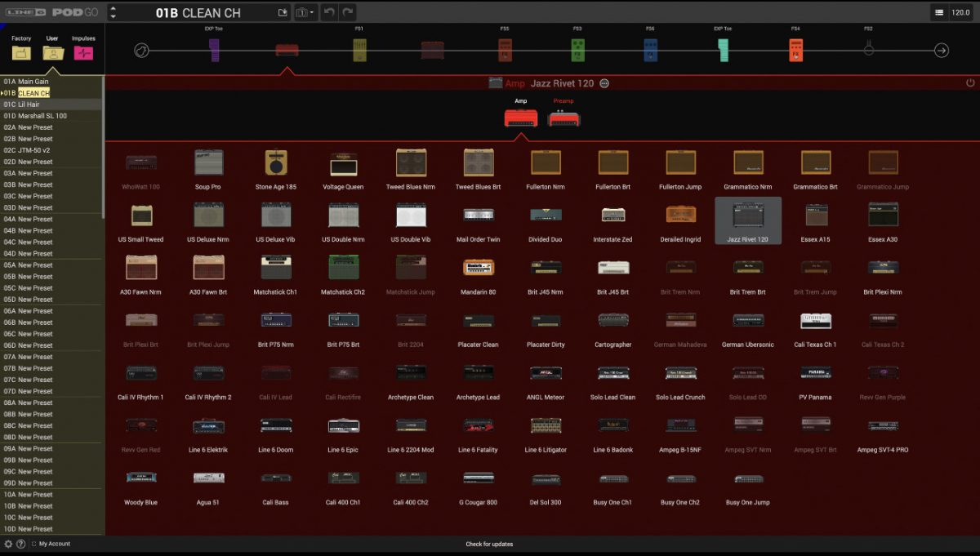The image size is (980, 556).
Task: Switch to the User presets tab
Action: [x=52, y=48]
